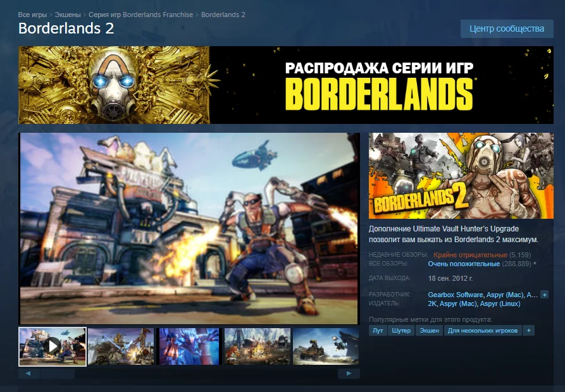
Task: Click the right arrow of thumbnail strip
Action: tap(349, 373)
